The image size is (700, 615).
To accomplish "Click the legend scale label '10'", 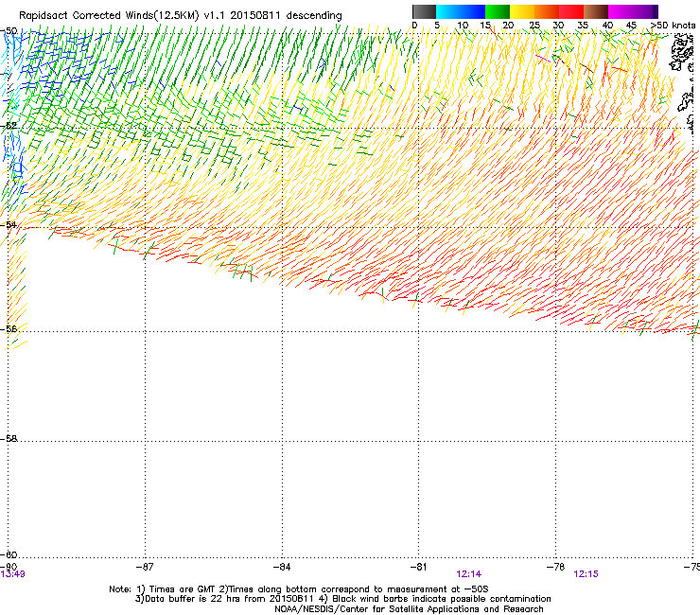I will (463, 25).
